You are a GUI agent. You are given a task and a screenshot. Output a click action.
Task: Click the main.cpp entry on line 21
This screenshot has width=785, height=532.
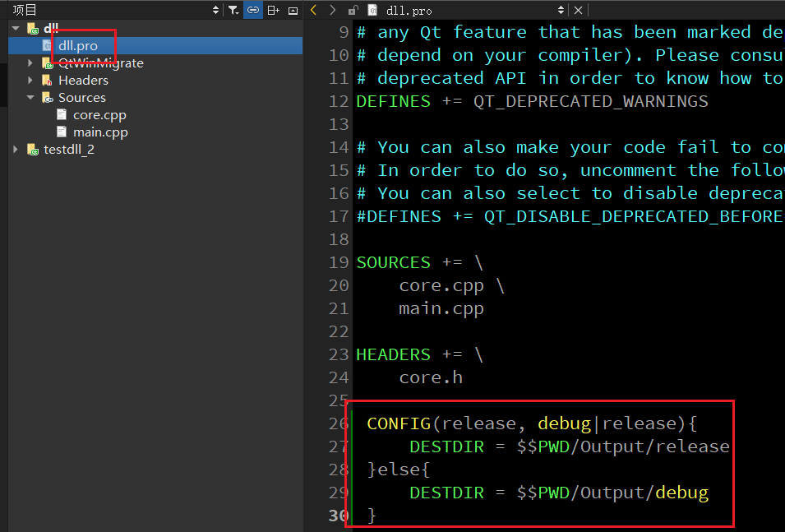pos(441,309)
